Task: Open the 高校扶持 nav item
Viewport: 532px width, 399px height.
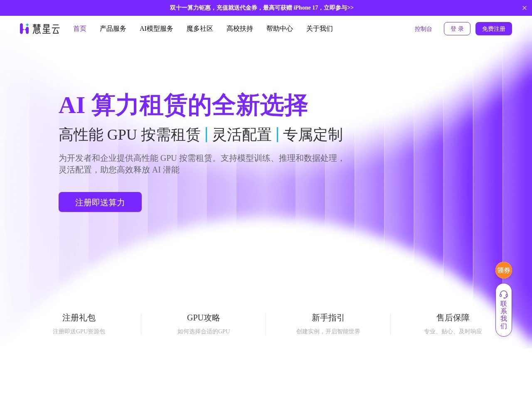Action: (239, 29)
